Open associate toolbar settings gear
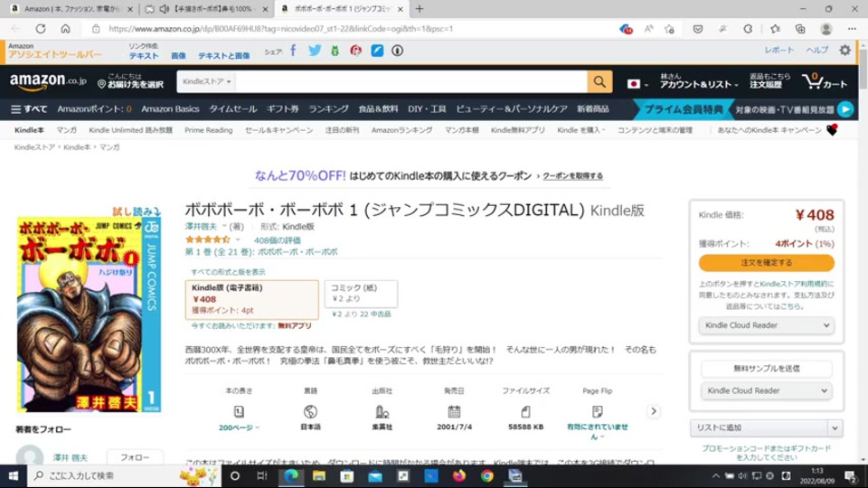This screenshot has height=488, width=868. tap(844, 51)
